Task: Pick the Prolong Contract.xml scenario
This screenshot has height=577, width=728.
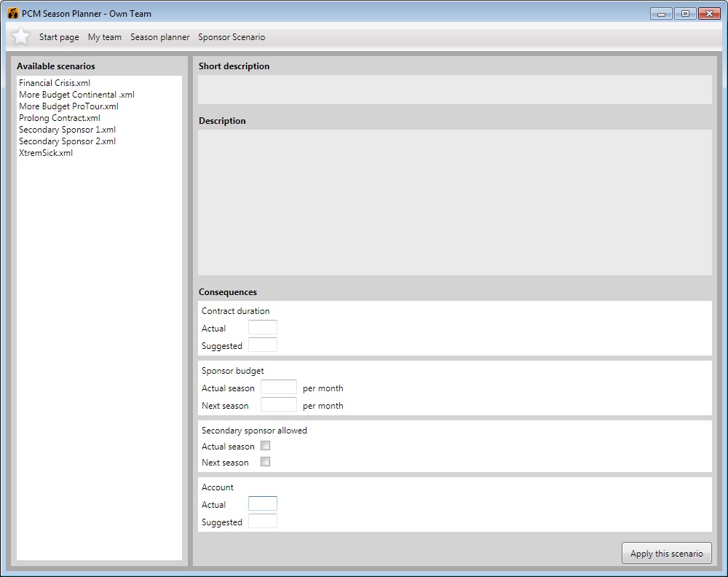Action: [x=60, y=118]
